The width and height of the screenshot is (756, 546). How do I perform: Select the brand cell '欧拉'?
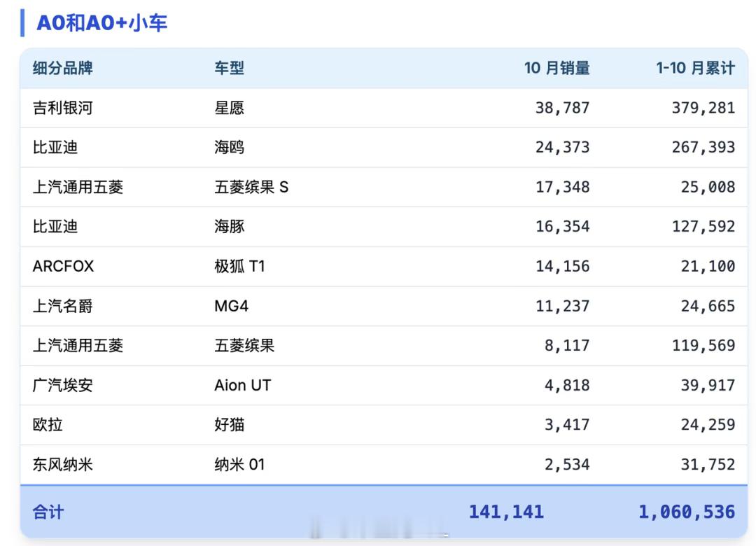pos(48,424)
